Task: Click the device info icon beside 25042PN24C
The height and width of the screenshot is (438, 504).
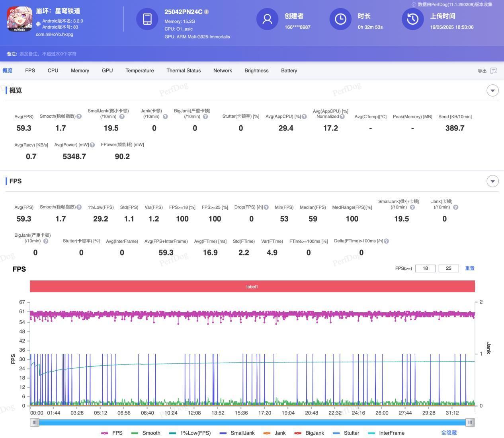Action: pyautogui.click(x=207, y=12)
